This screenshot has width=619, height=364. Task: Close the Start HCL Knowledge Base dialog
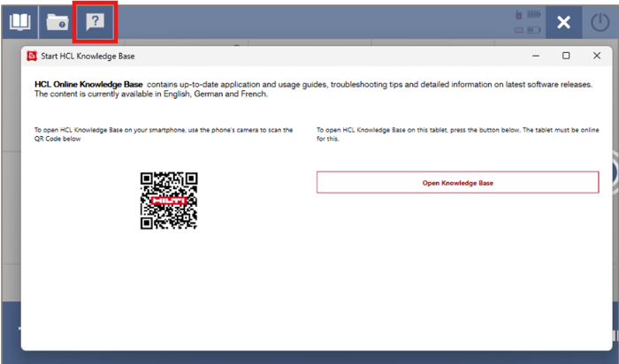click(x=597, y=56)
